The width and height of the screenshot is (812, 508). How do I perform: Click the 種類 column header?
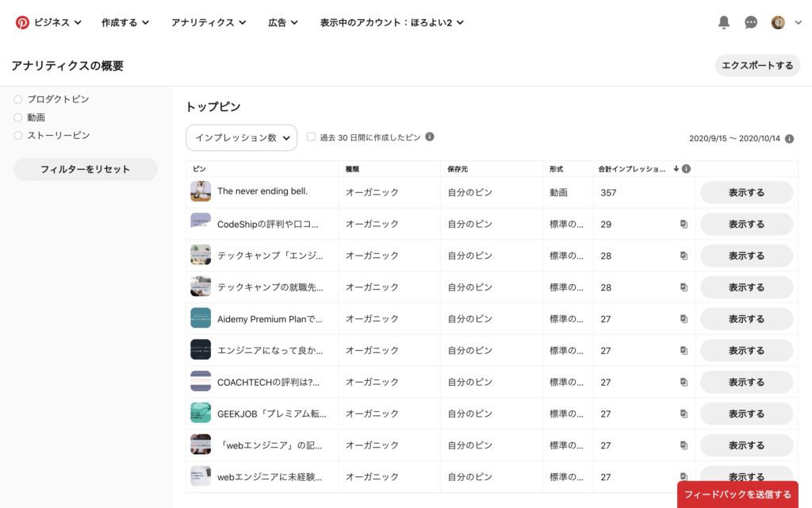[x=352, y=169]
